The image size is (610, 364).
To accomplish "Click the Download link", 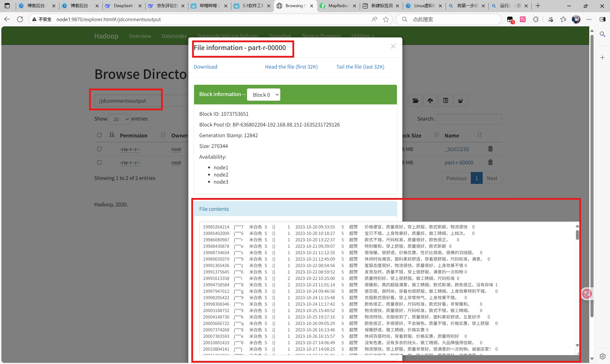I will [205, 67].
